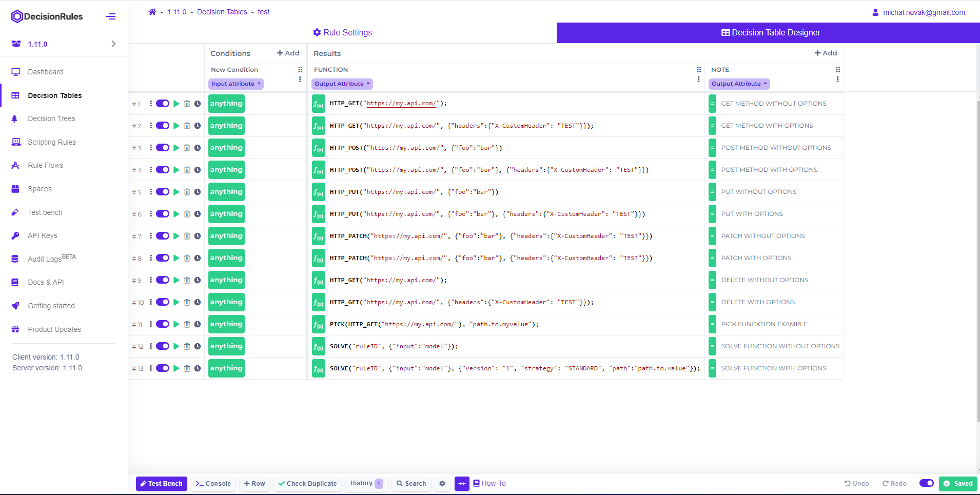Toggle rule #13 active switch off
This screenshot has width=980, height=495.
pyautogui.click(x=163, y=368)
